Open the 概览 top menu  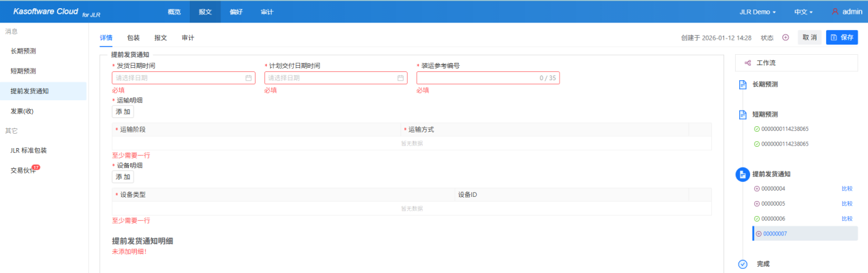click(175, 12)
